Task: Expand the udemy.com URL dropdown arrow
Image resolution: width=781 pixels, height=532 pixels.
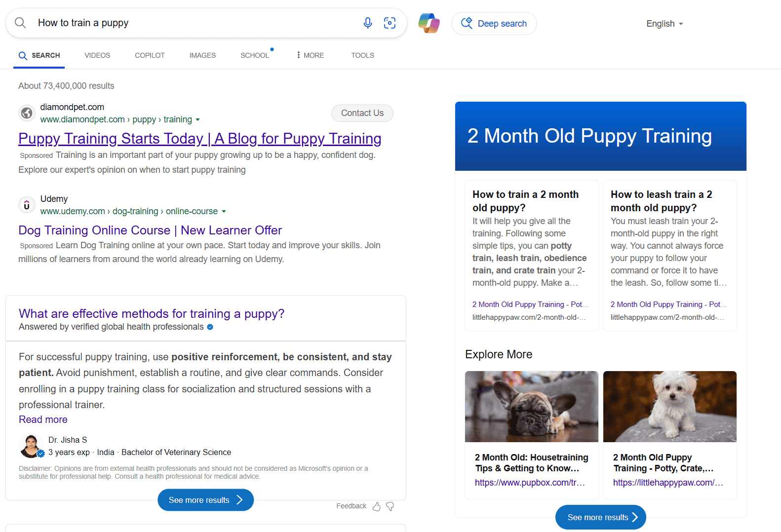Action: 224,211
